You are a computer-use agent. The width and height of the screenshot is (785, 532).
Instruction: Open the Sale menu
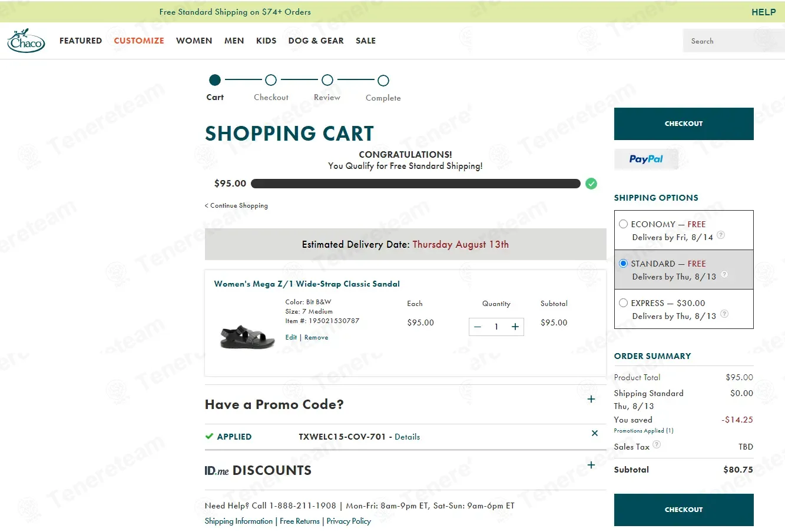click(366, 41)
